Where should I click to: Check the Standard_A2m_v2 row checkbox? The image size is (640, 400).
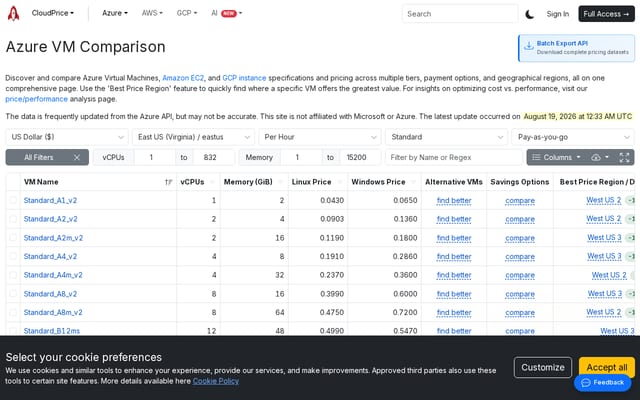[13, 238]
